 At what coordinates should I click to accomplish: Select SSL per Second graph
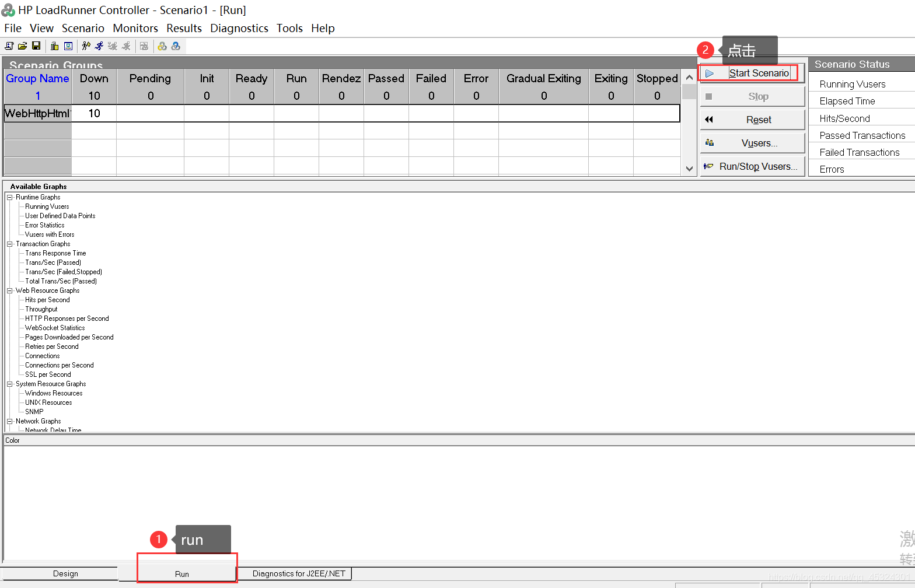click(48, 374)
